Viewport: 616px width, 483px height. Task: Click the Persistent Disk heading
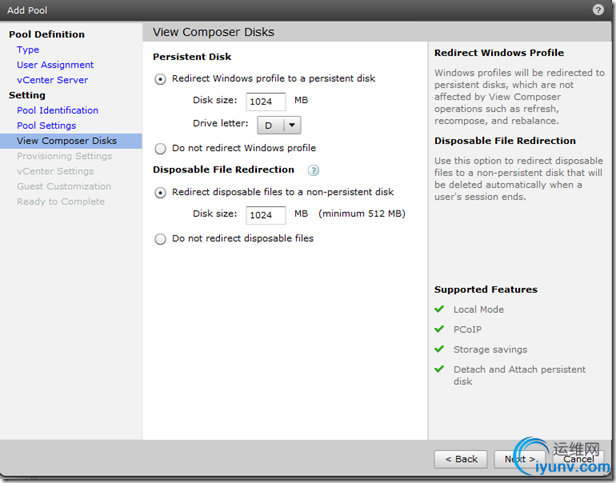coord(192,57)
